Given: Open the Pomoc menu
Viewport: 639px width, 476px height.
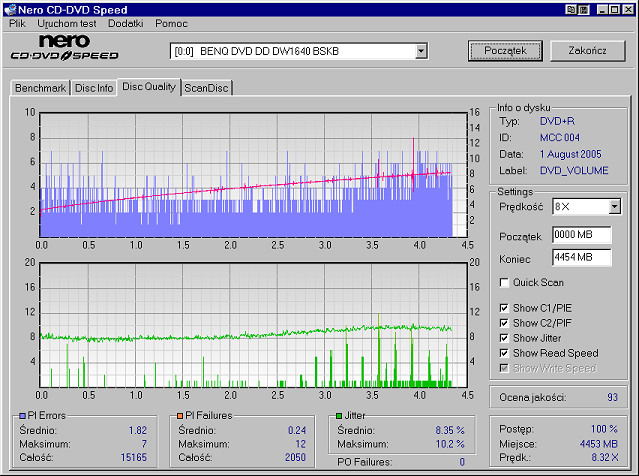Looking at the screenshot, I should (171, 24).
